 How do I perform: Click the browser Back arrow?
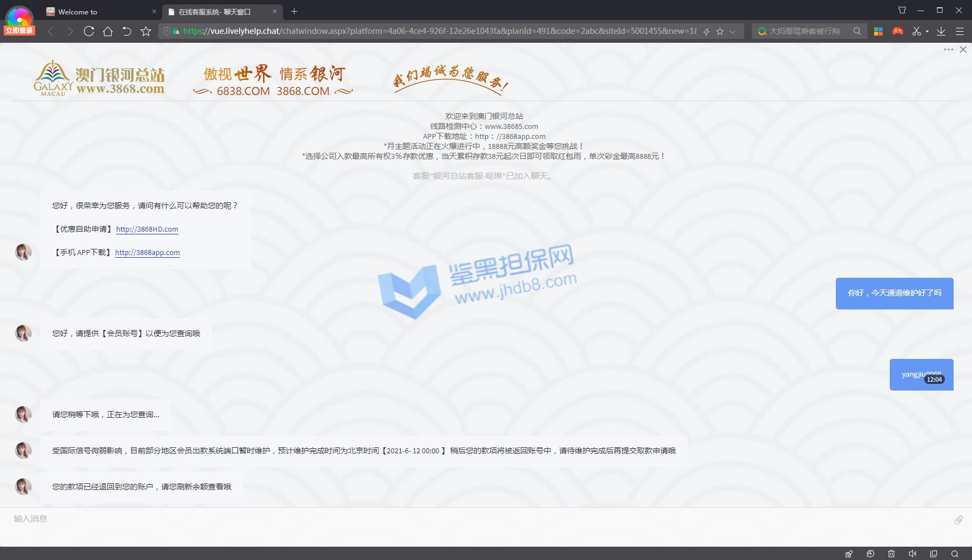pyautogui.click(x=51, y=32)
